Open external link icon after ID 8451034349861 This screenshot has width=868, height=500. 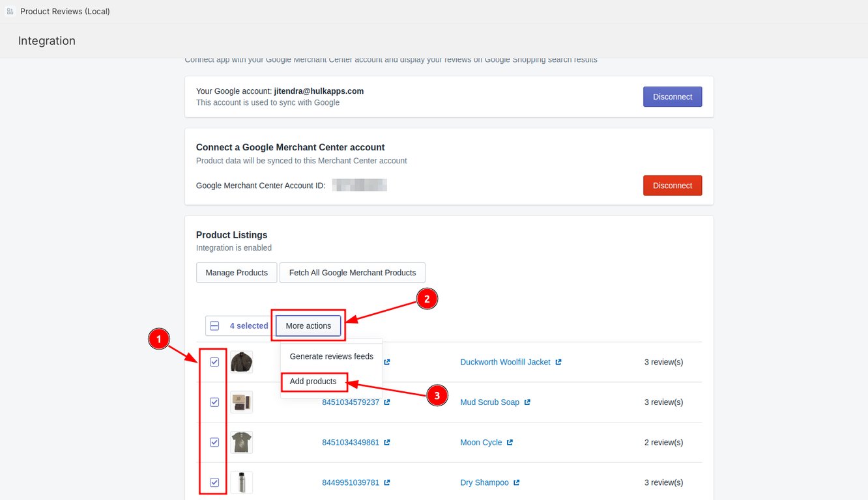387,443
